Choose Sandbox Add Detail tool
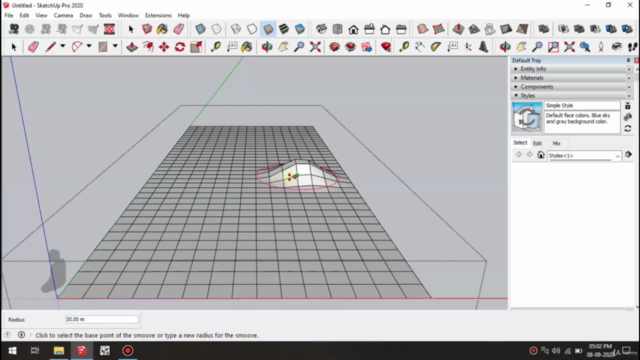The image size is (640, 360). click(506, 29)
